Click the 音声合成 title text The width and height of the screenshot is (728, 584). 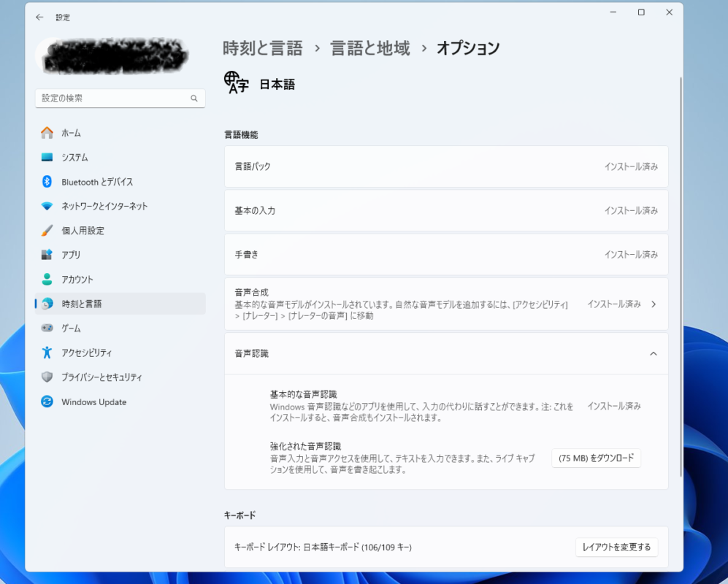click(252, 293)
